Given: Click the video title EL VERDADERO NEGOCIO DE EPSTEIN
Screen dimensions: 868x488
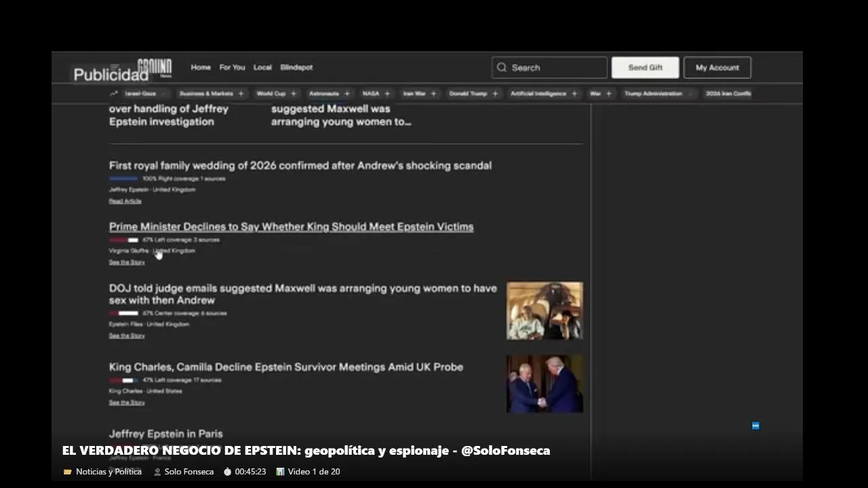Looking at the screenshot, I should click(306, 451).
